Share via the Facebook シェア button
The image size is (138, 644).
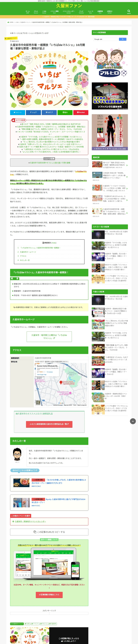(x=33, y=112)
